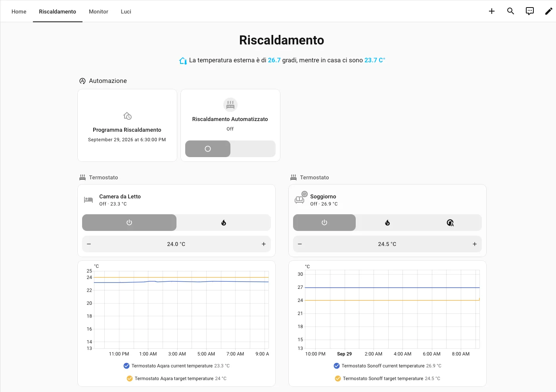Screen dimensions: 556x392
Task: Open search with the magnifier icon
Action: (x=511, y=11)
